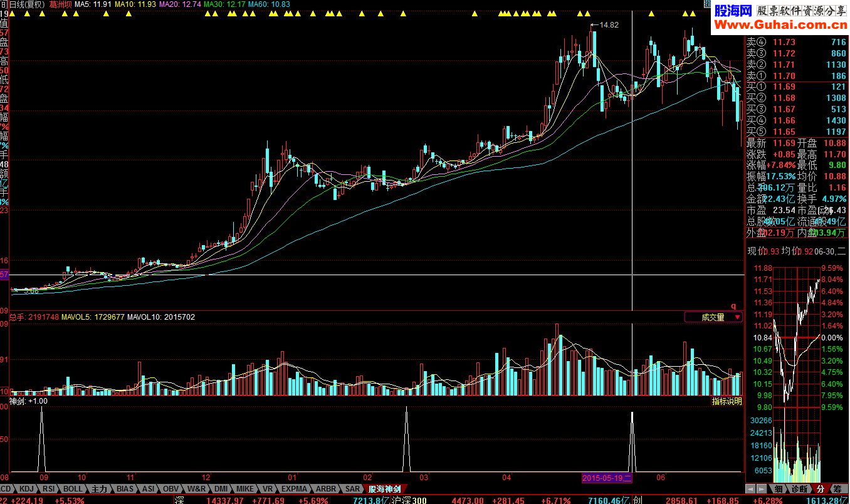The width and height of the screenshot is (850, 504).
Task: Switch to the 分 intraday tab
Action: coord(820,488)
